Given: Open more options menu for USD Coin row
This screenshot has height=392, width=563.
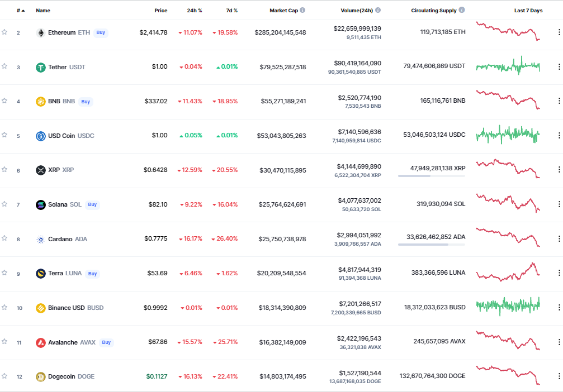Looking at the screenshot, I should click(559, 135).
